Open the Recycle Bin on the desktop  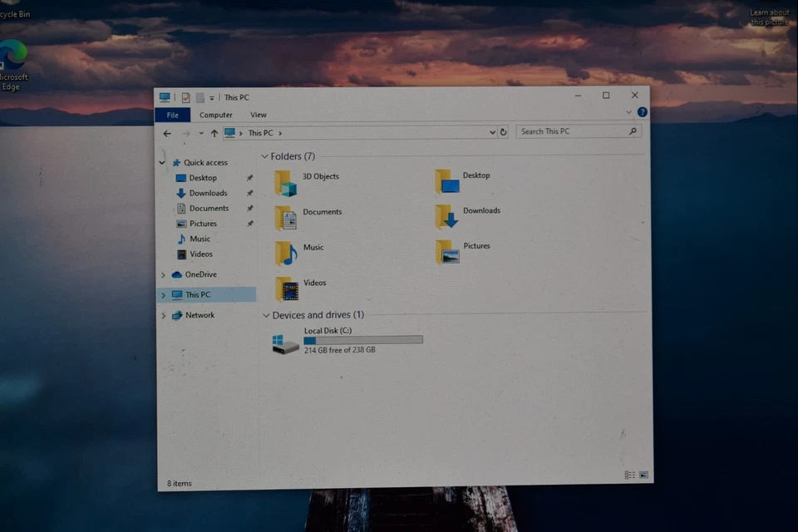(x=13, y=10)
